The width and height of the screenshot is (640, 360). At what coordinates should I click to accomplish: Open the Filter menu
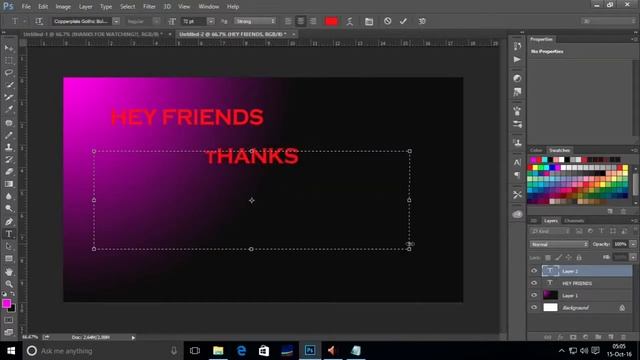tap(149, 7)
